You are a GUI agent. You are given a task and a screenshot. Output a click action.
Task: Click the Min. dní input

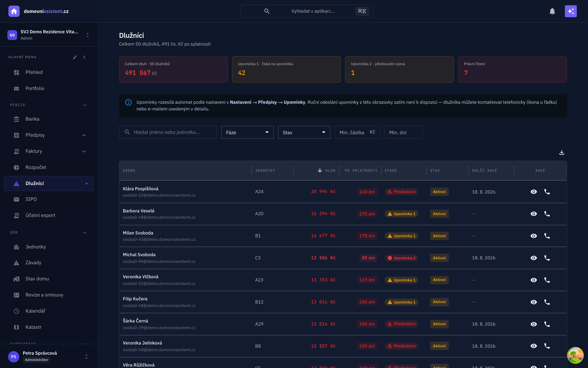[x=403, y=132]
